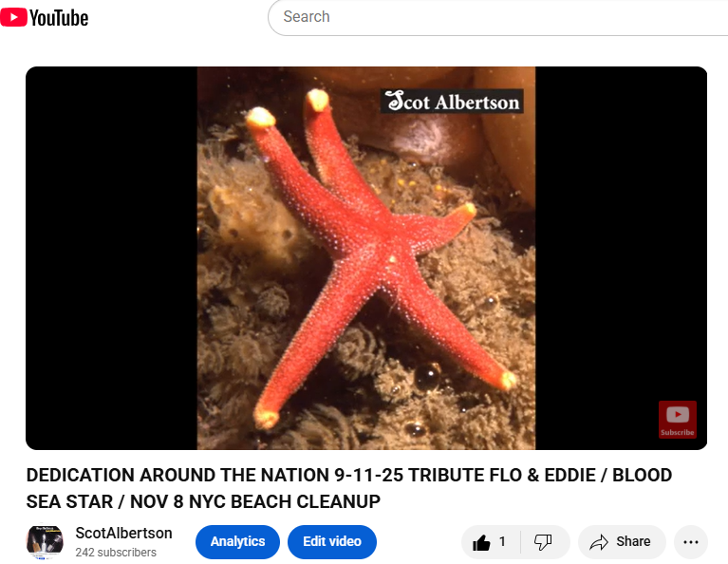Screen dimensions: 728x564
Task: Dislike the video with thumbs down icon
Action: 543,542
